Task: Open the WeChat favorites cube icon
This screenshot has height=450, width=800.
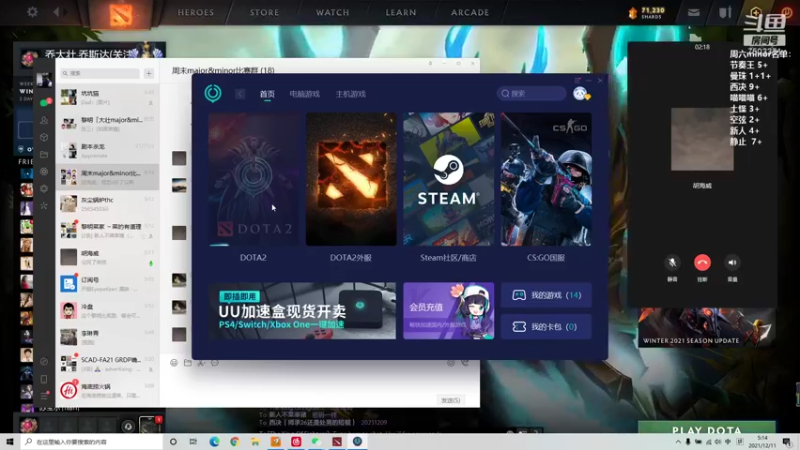Action: (x=44, y=137)
